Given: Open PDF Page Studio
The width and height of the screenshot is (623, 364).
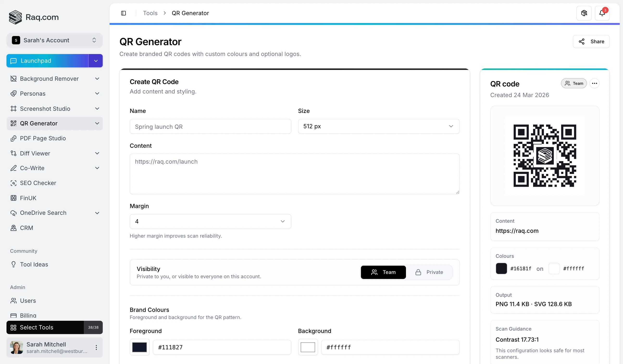Looking at the screenshot, I should [x=43, y=138].
